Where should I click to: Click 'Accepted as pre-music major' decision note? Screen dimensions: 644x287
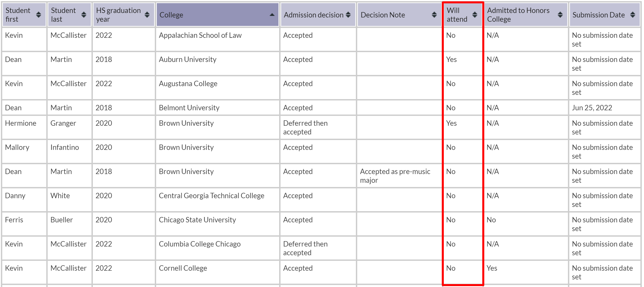395,176
